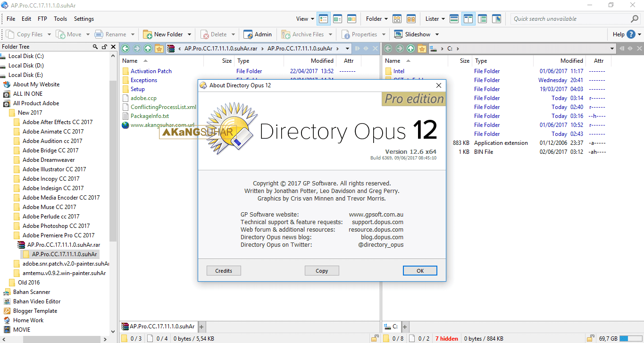Click the Copy button in About dialog
The image size is (644, 343).
coord(322,271)
